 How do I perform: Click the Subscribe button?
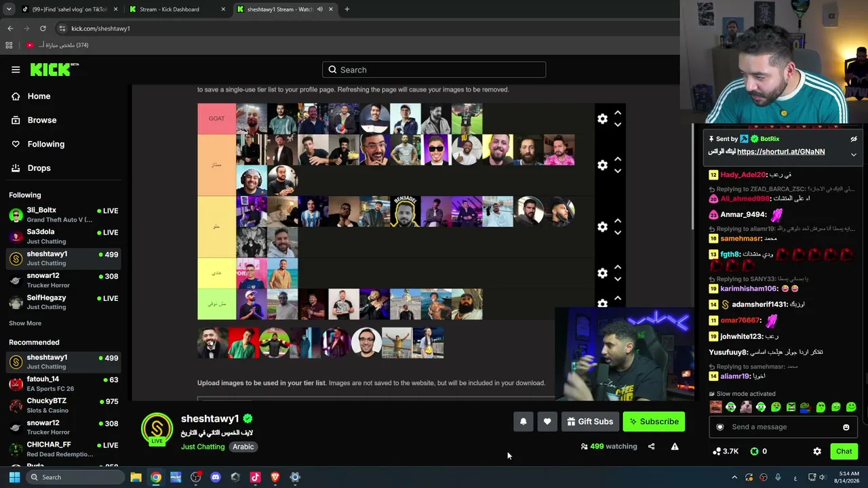pyautogui.click(x=654, y=422)
